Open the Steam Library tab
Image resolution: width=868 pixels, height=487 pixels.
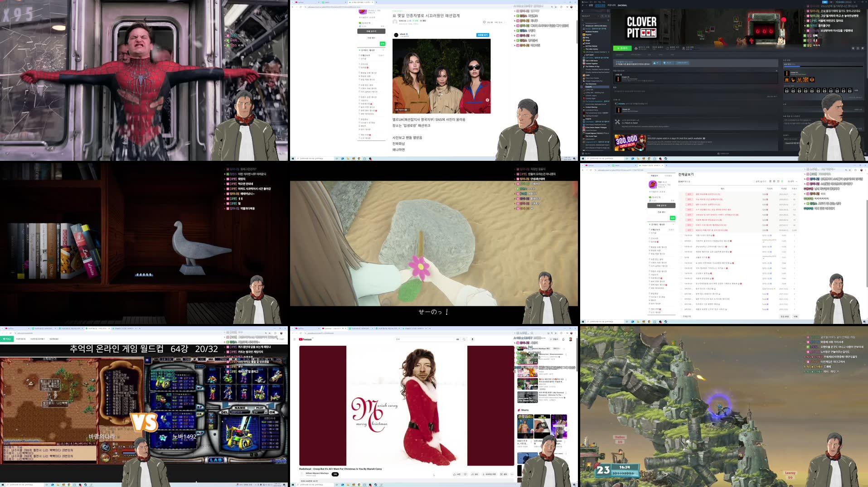click(600, 5)
